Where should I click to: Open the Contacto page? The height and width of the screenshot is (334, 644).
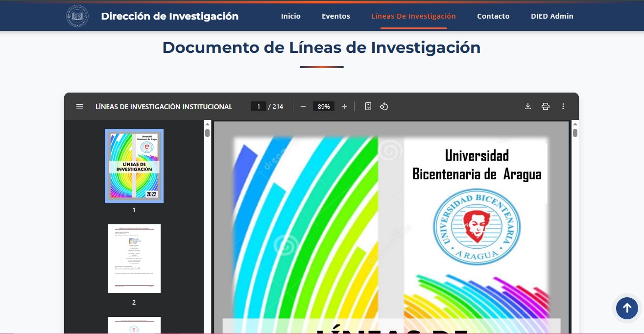coord(493,16)
